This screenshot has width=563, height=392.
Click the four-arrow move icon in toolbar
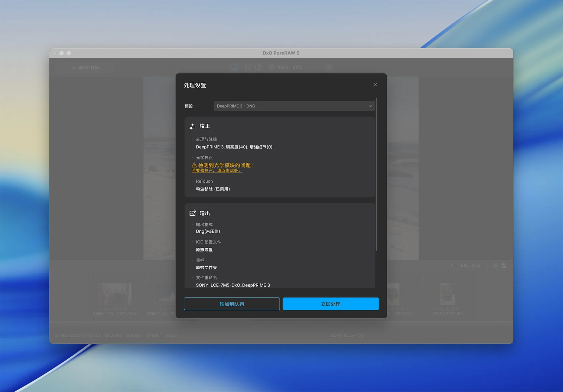[272, 67]
